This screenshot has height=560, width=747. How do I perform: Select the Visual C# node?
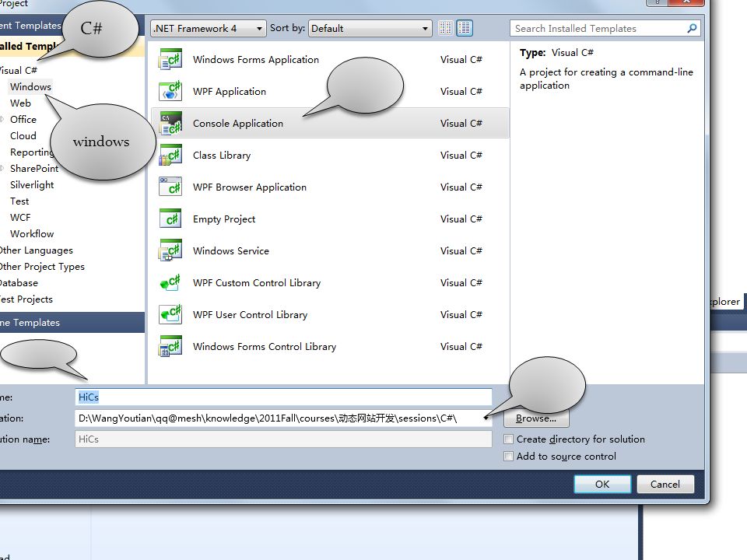18,71
